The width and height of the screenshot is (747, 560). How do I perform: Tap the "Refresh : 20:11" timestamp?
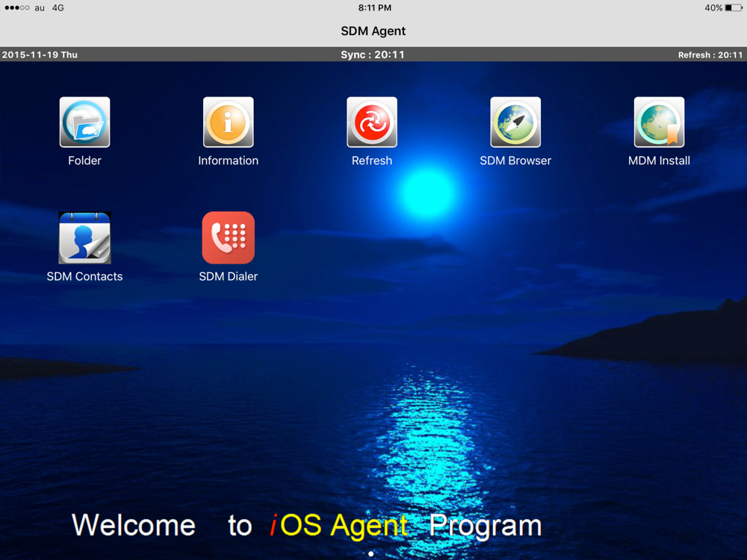710,55
